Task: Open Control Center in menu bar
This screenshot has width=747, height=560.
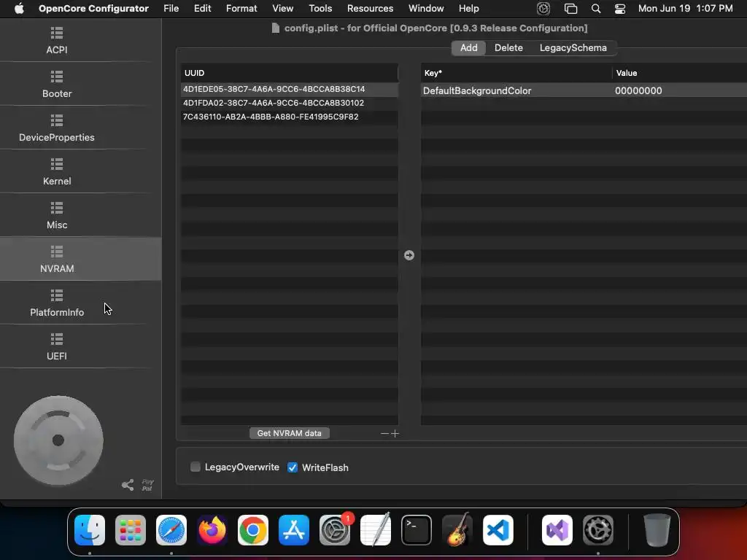Action: [620, 9]
